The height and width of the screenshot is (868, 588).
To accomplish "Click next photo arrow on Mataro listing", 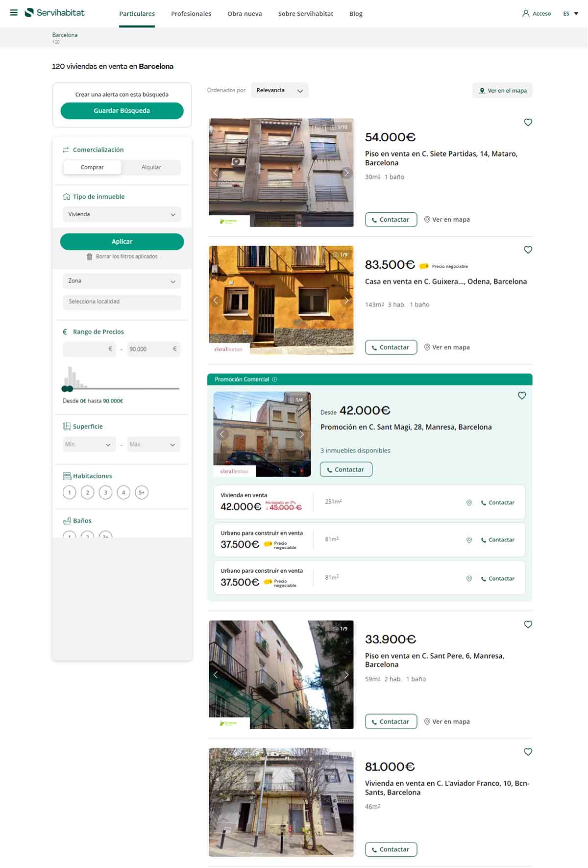I will [346, 173].
